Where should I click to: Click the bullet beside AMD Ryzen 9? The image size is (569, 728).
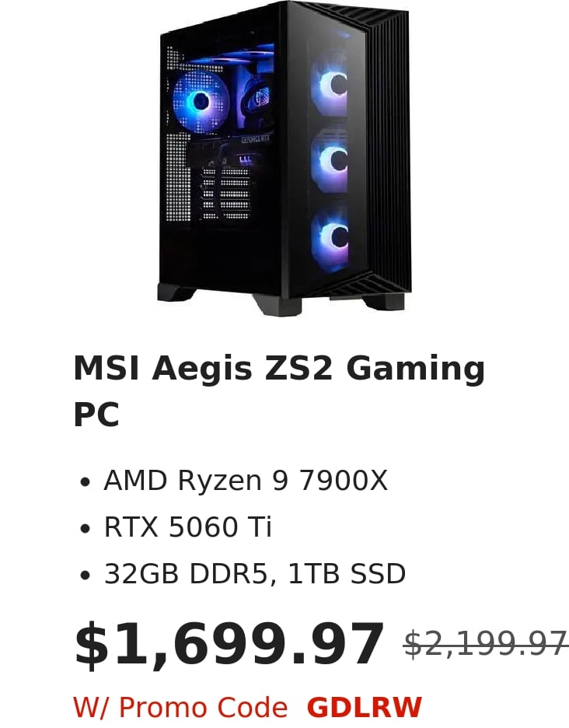(x=85, y=482)
